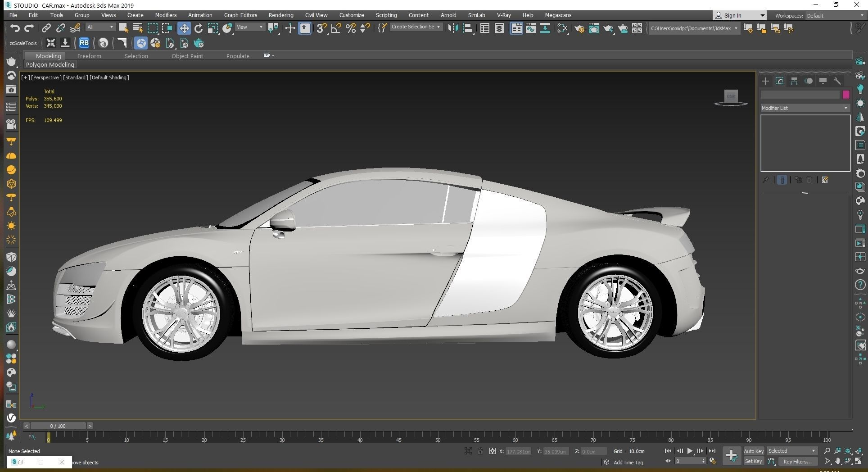Open the Hierarchy panel tab icon

[x=794, y=81]
